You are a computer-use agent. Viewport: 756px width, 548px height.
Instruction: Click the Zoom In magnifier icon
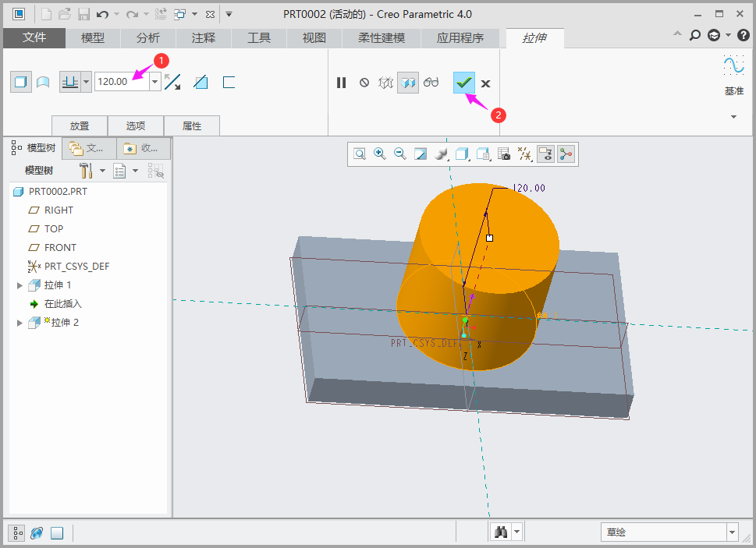click(x=380, y=154)
